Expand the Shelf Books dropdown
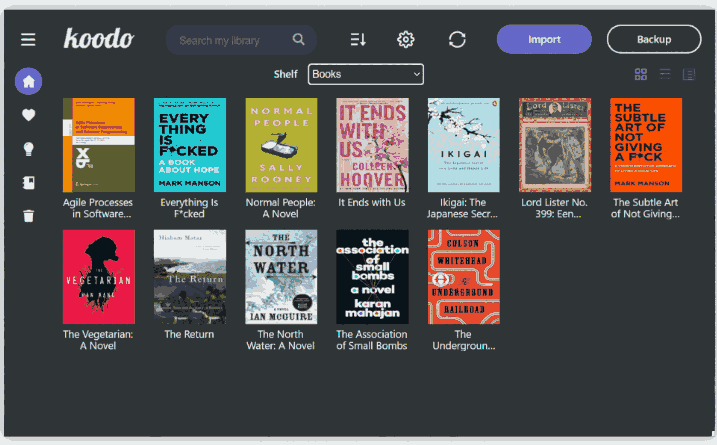The width and height of the screenshot is (717, 445). click(366, 74)
